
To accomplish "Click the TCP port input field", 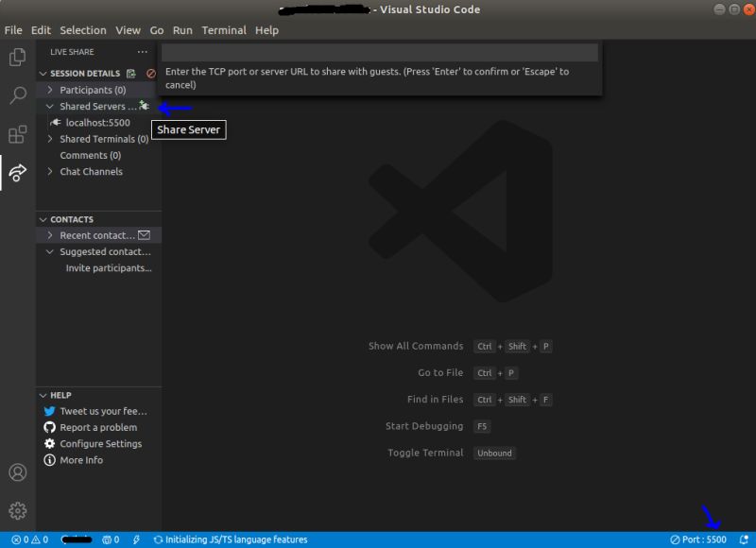I will pos(378,52).
